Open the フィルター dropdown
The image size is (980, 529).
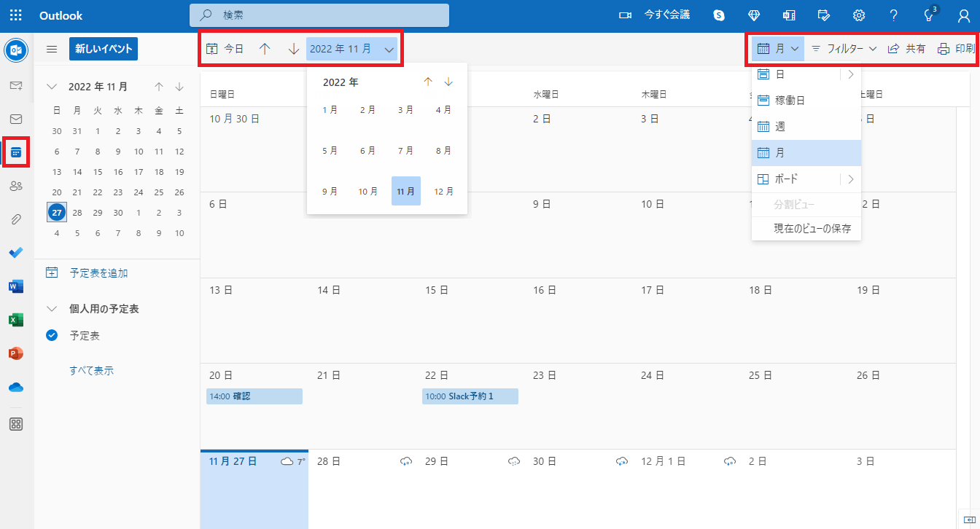pyautogui.click(x=844, y=49)
